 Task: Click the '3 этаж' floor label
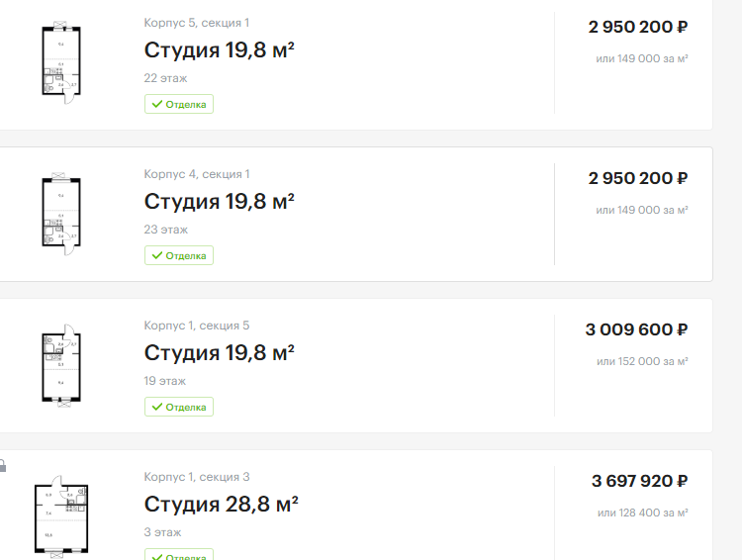point(162,532)
